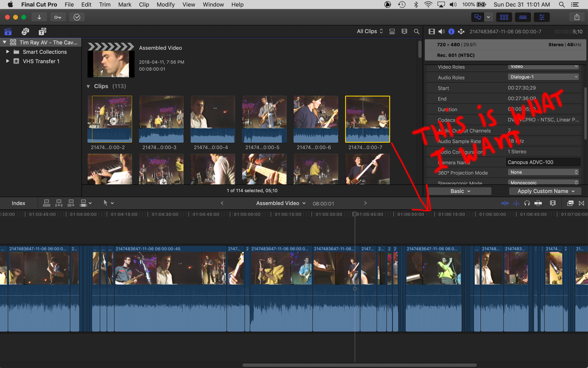Open the Modify menu
The width and height of the screenshot is (588, 368).
(x=166, y=4)
